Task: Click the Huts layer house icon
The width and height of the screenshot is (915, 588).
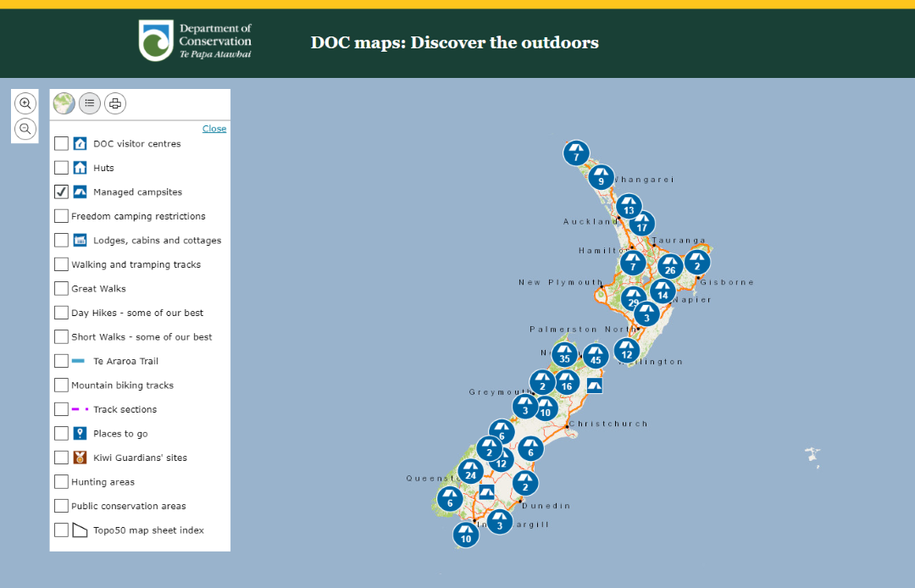Action: 80,168
